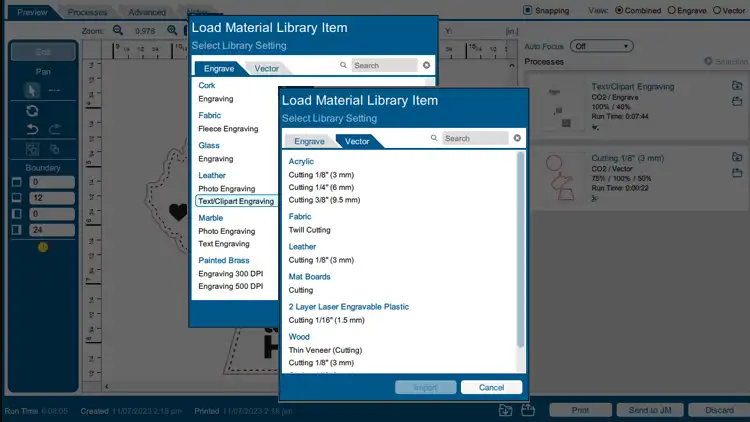Click the rotate/refresh icon in left panel
Screen dimensions: 750x422
(x=32, y=110)
